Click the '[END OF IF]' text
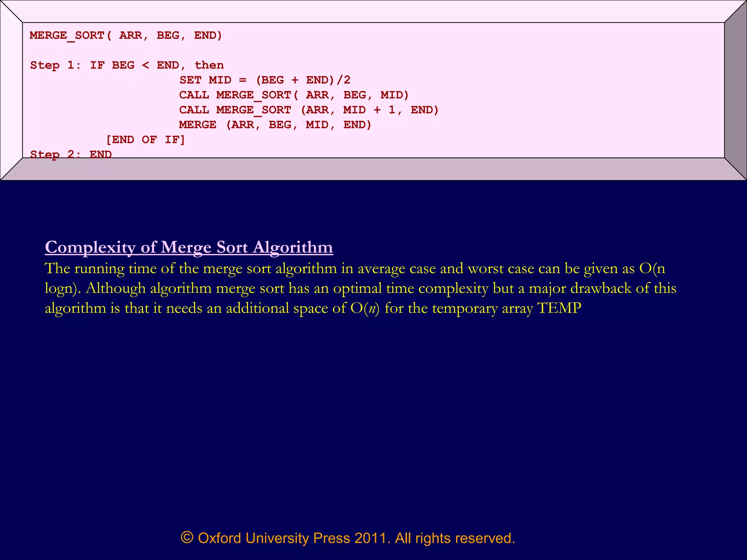The width and height of the screenshot is (747, 560). [145, 140]
